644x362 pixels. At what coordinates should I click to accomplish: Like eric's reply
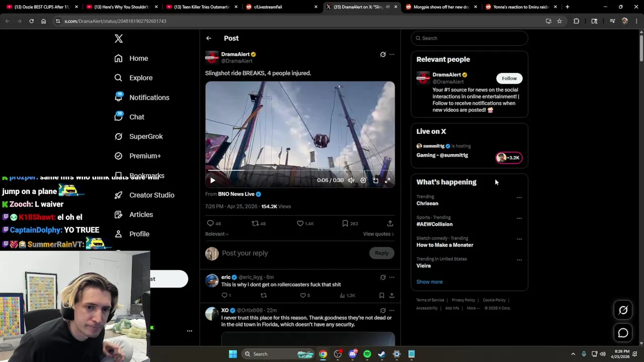pos(305,296)
